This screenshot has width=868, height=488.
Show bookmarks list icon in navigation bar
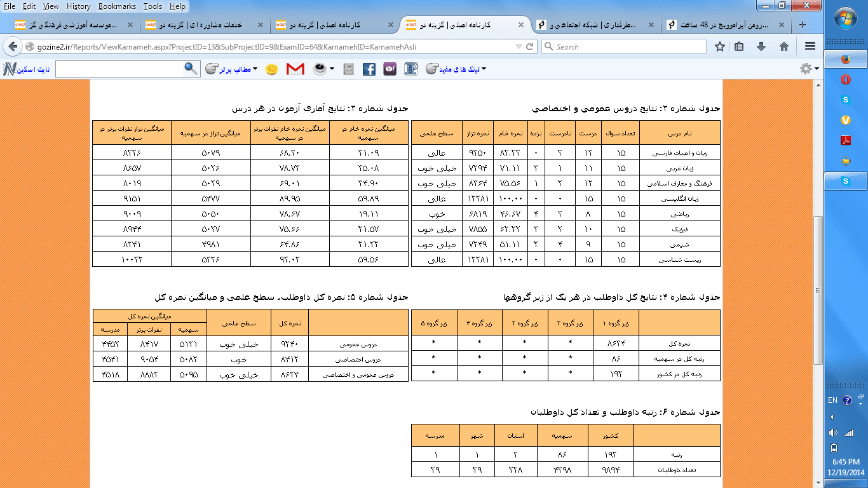(x=739, y=46)
